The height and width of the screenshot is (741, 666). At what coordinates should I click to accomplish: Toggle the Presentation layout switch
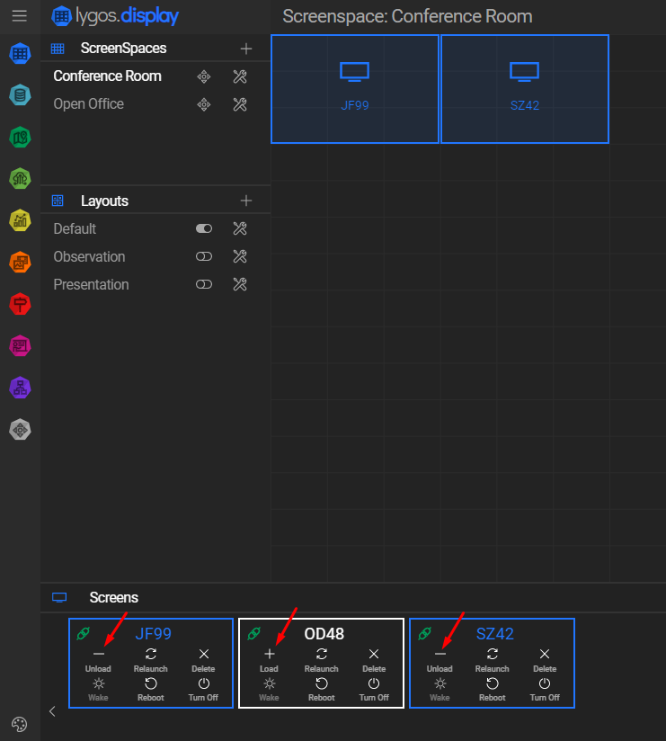pos(204,284)
